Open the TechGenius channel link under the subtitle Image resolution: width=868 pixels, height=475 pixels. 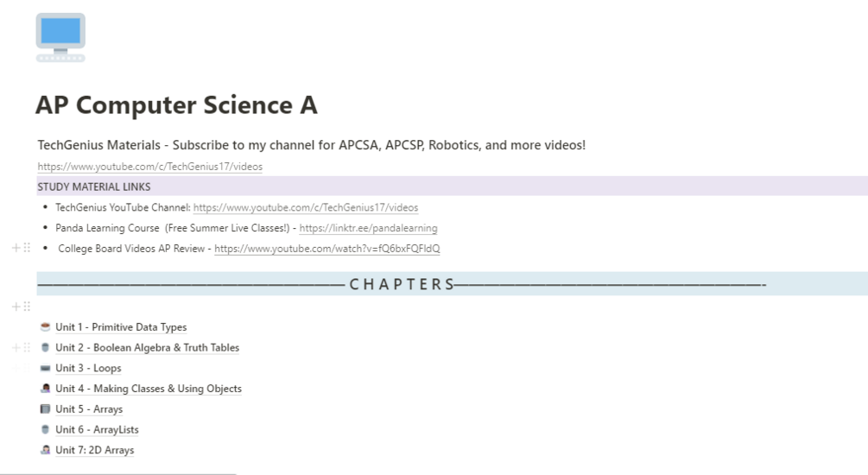tap(149, 167)
